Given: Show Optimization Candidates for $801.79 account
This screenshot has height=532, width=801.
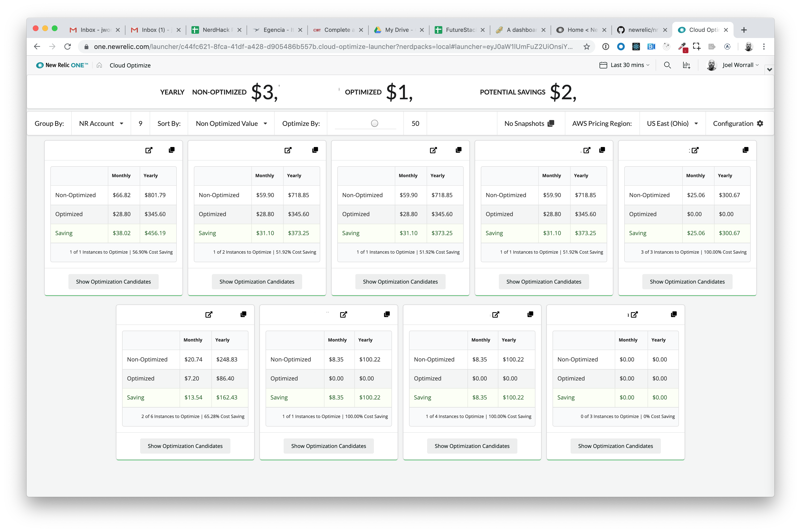Looking at the screenshot, I should pyautogui.click(x=113, y=282).
